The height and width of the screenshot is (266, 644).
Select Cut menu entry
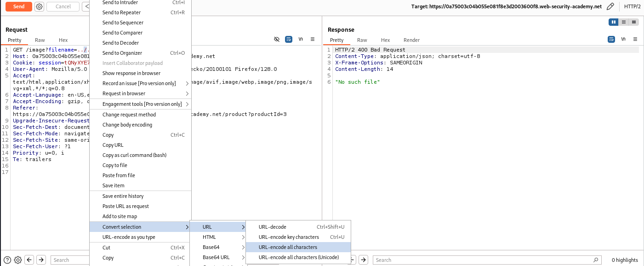pos(140,248)
